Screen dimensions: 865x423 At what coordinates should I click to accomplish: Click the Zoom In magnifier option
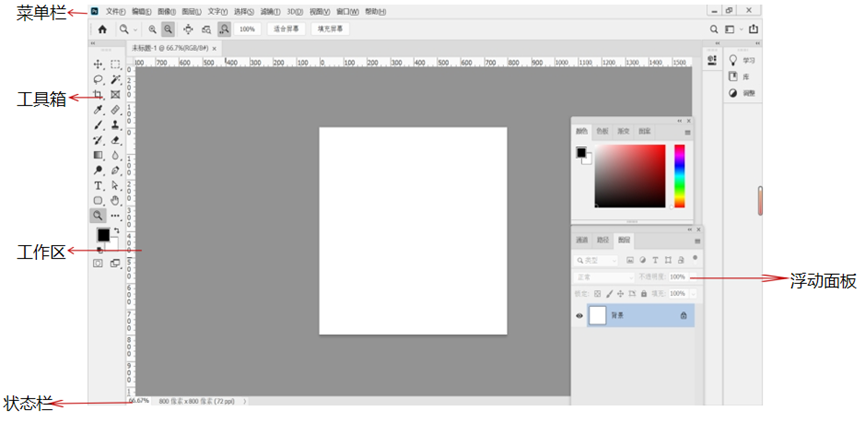pos(153,29)
